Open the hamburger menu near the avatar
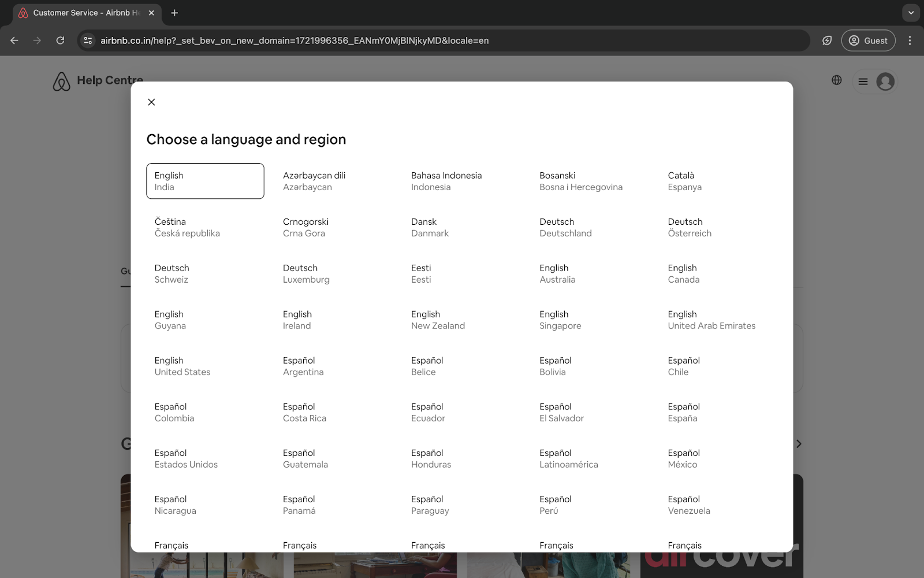 pyautogui.click(x=863, y=81)
